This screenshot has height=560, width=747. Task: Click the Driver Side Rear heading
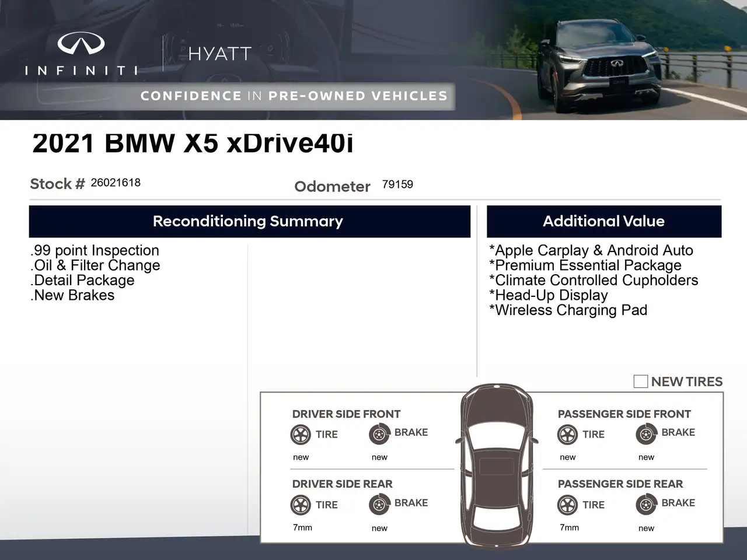[343, 484]
